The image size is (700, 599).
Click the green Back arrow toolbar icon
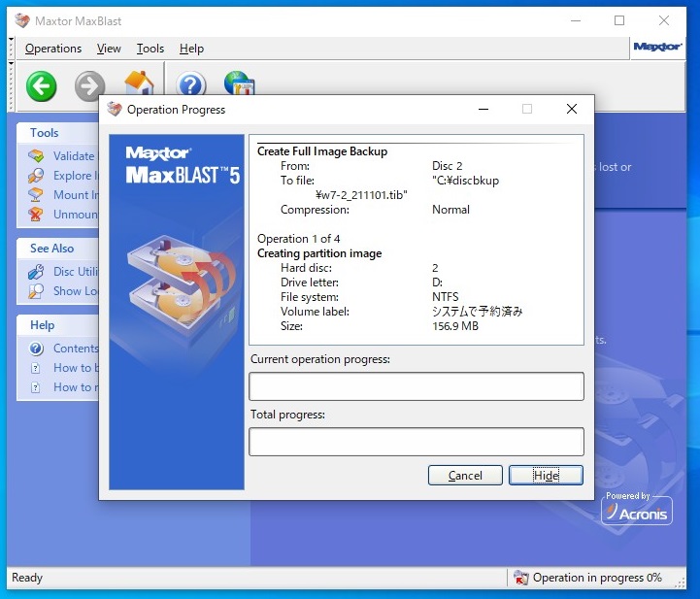tap(41, 85)
